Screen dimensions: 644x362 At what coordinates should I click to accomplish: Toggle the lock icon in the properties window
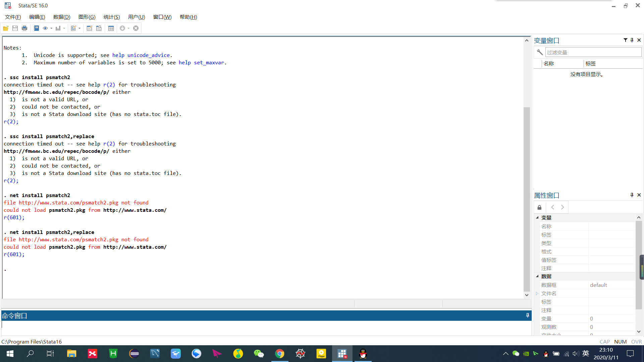point(539,207)
